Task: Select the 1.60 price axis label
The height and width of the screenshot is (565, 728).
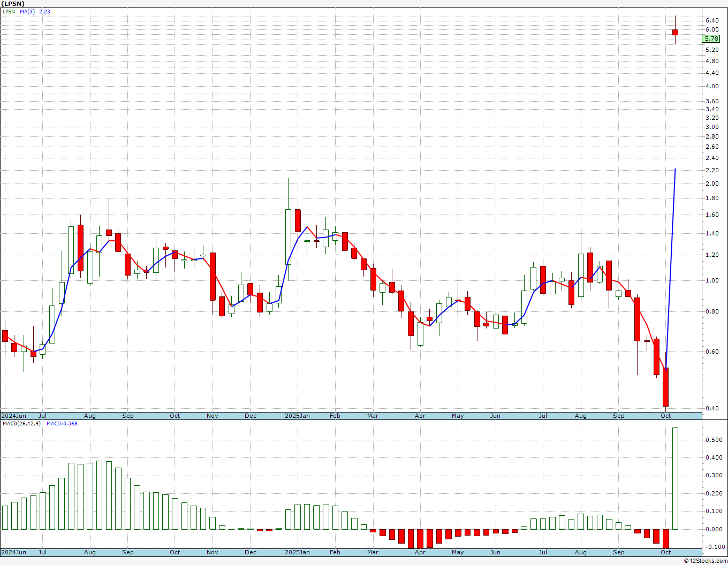Action: click(712, 215)
